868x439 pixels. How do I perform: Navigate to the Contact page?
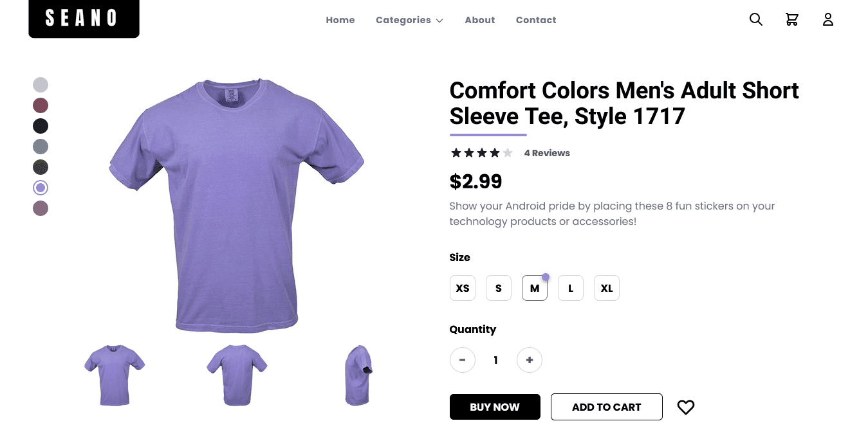[536, 20]
